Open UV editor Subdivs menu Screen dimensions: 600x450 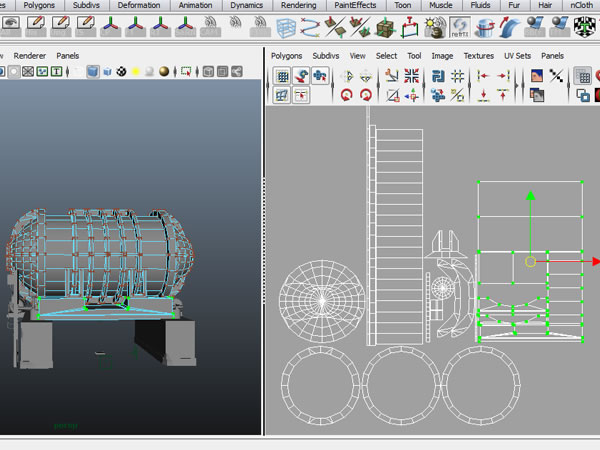[326, 56]
